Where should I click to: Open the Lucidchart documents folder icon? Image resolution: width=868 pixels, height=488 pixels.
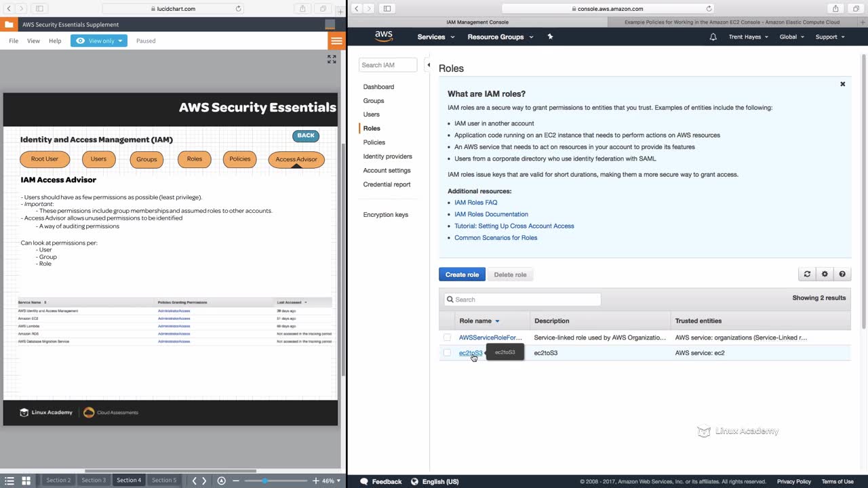point(8,24)
